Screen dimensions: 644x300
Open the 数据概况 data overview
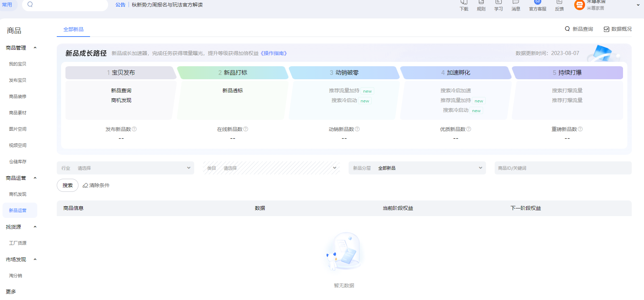click(618, 29)
